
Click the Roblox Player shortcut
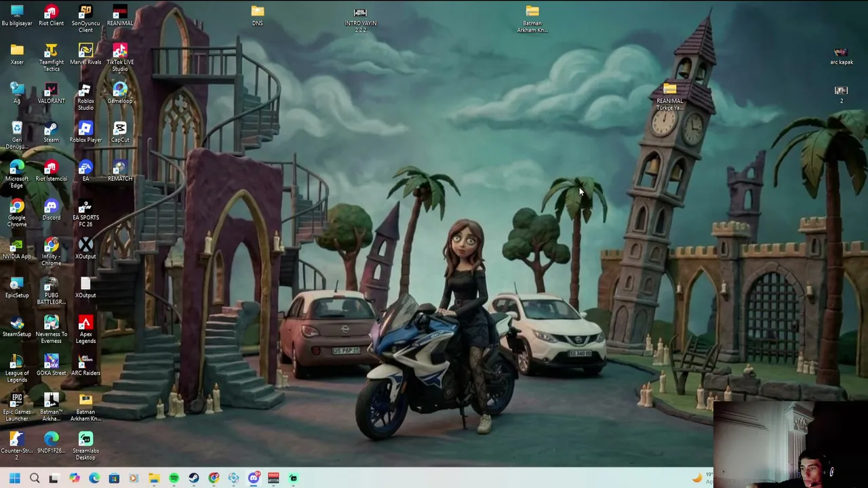(85, 132)
